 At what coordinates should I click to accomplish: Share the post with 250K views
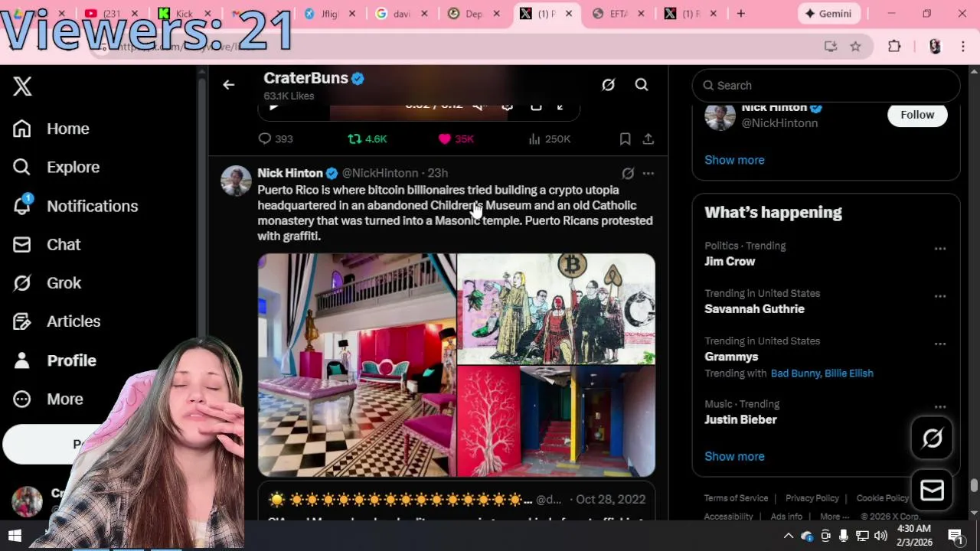point(648,139)
